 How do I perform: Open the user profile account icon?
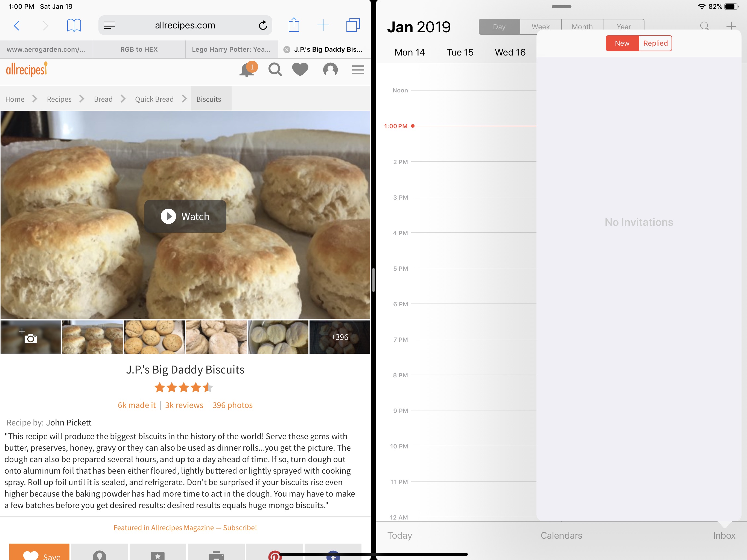coord(330,69)
